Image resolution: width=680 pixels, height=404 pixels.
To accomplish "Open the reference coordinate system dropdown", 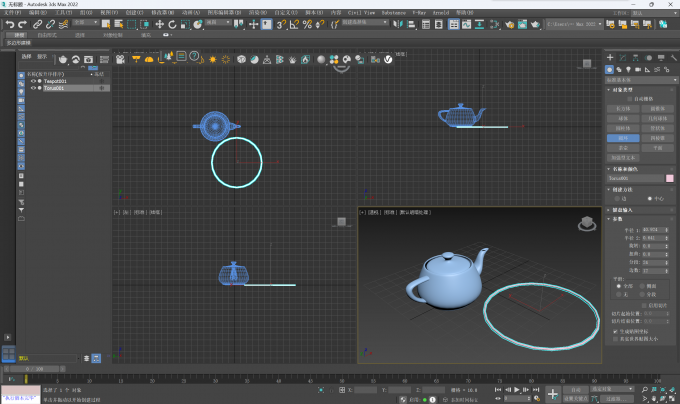I will click(218, 22).
